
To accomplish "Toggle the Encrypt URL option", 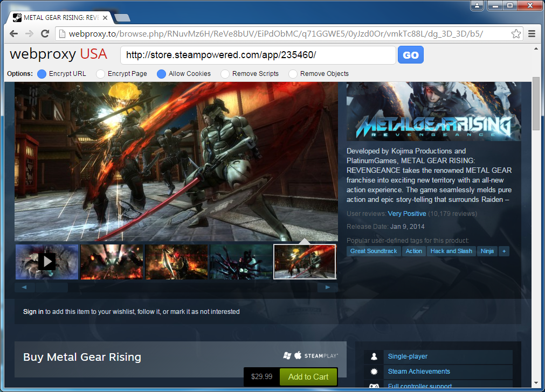I will point(42,74).
